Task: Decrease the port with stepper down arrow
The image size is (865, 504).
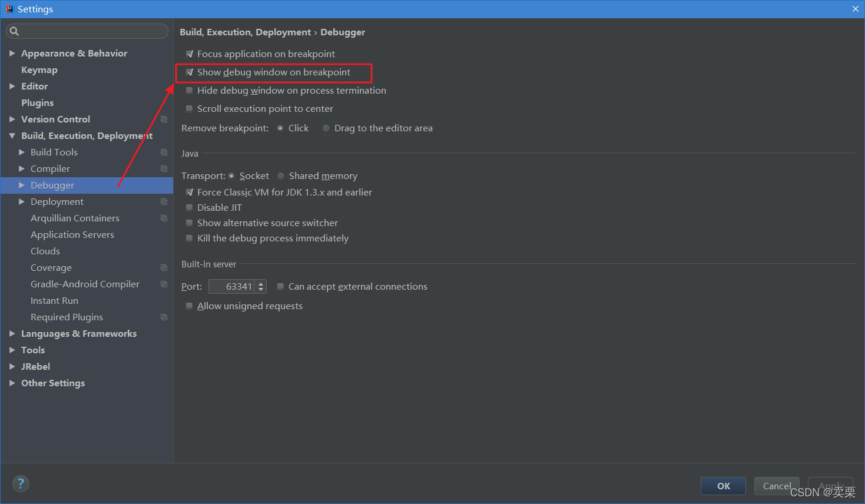Action: click(x=261, y=290)
